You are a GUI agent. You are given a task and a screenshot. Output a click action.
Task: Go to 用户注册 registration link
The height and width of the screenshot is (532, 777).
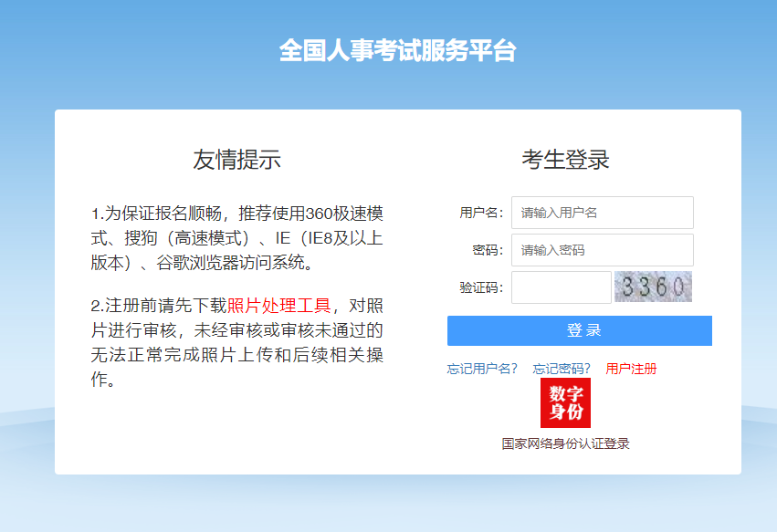click(x=631, y=369)
